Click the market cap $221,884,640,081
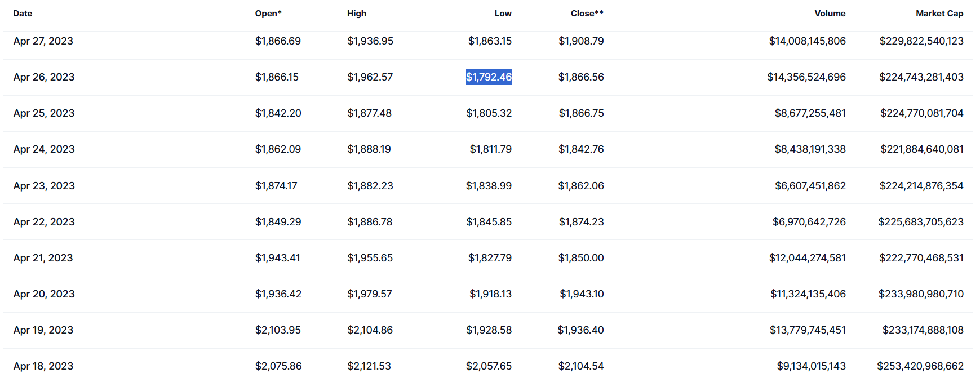 pos(921,149)
